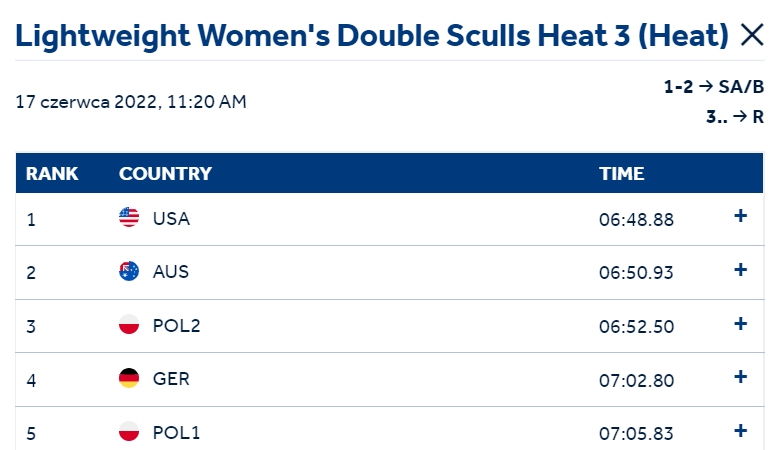The height and width of the screenshot is (450, 773).
Task: Click the German flag icon
Action: click(x=129, y=378)
